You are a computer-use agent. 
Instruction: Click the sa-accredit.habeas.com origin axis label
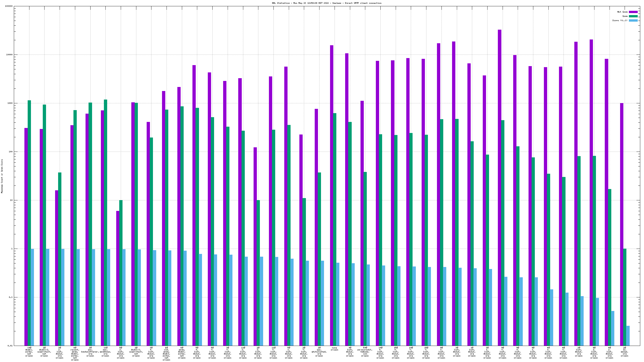click(365, 352)
